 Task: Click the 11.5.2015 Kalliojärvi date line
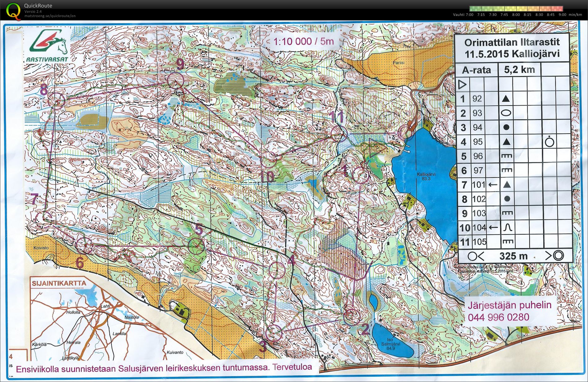point(512,53)
